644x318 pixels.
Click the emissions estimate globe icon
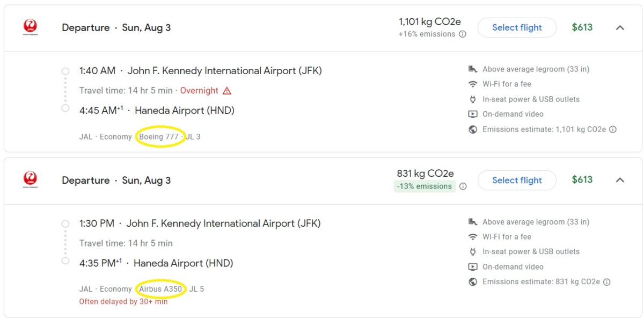473,129
